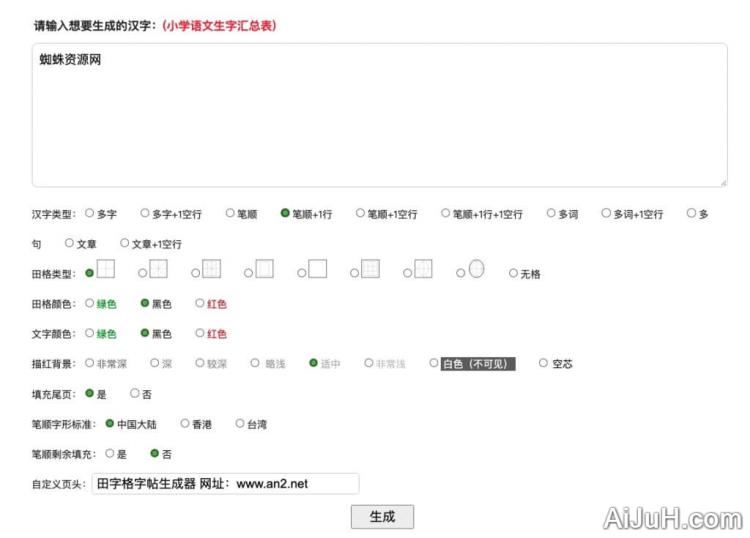
Task: Pick the oval-shaped grid type icon
Action: coord(476,269)
